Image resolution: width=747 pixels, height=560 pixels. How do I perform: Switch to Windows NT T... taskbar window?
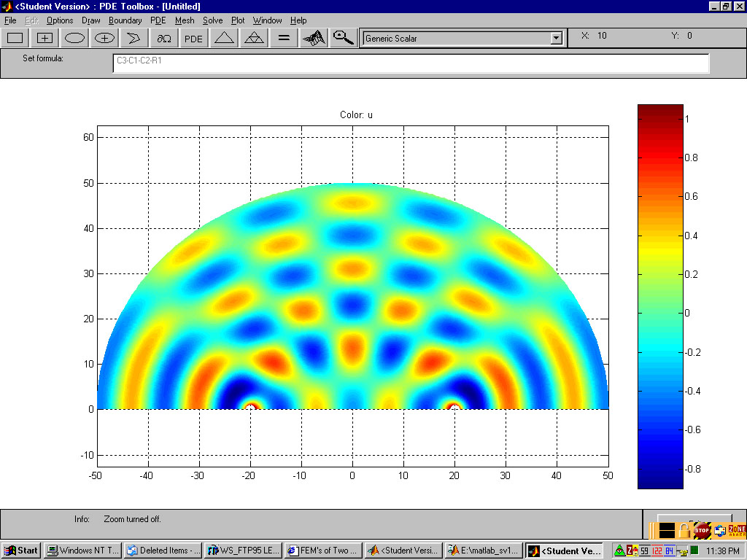coord(83,551)
